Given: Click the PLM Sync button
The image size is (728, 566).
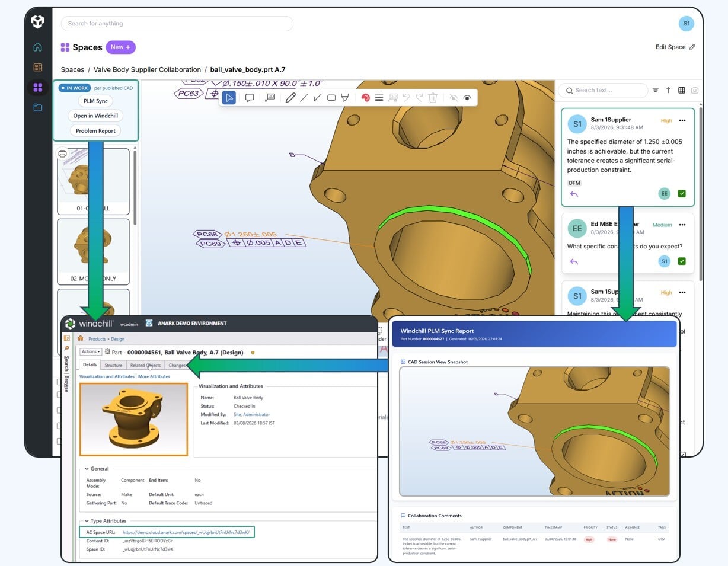Looking at the screenshot, I should [x=95, y=101].
